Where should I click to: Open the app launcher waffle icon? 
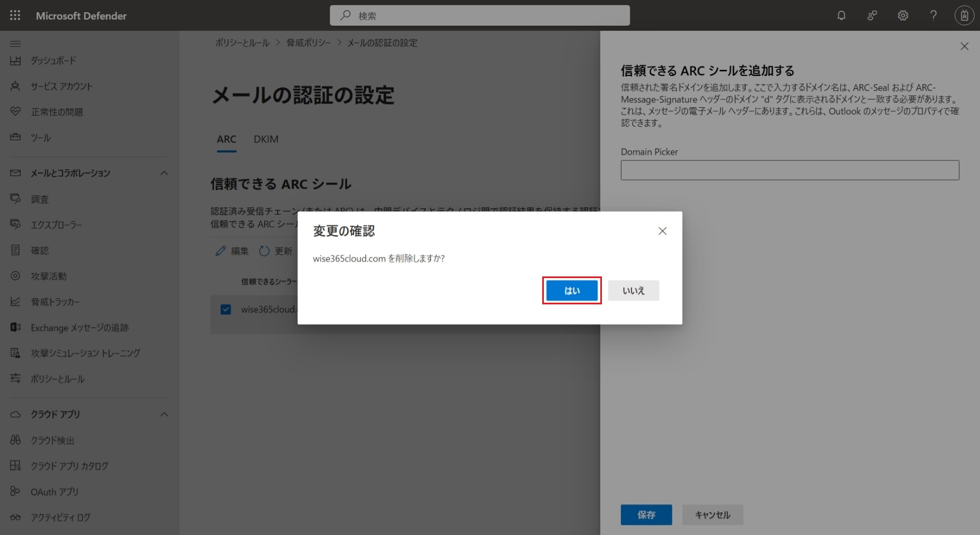click(x=15, y=16)
